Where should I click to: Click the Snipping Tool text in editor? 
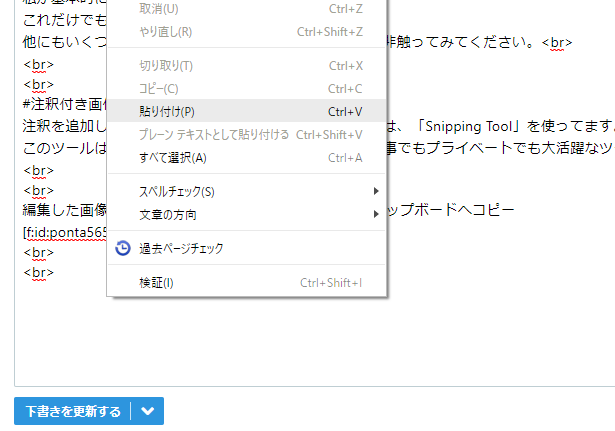click(468, 127)
